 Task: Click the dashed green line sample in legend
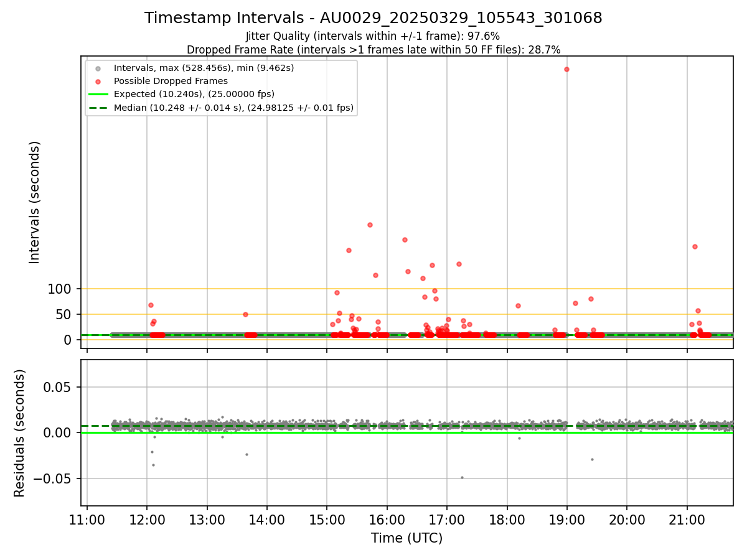point(98,108)
